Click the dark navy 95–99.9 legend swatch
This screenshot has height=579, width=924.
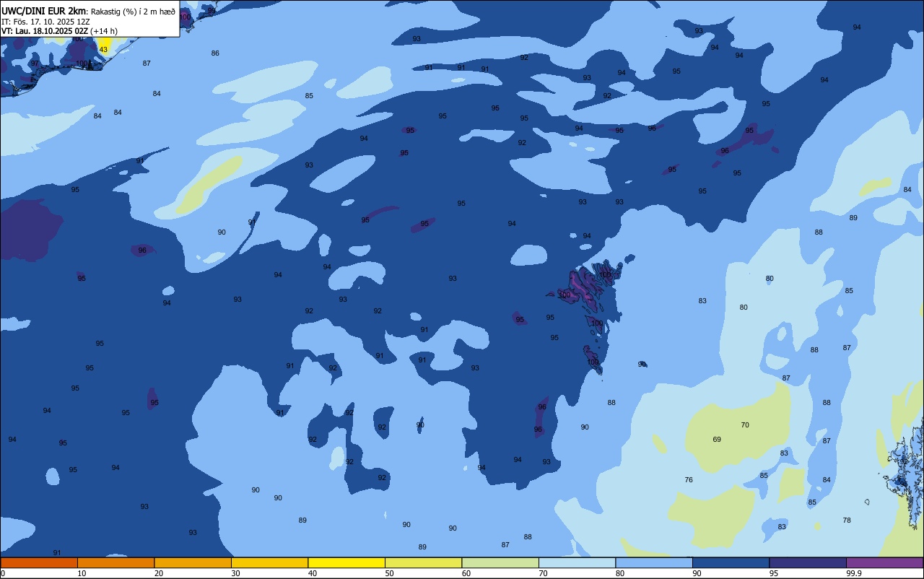click(x=808, y=562)
